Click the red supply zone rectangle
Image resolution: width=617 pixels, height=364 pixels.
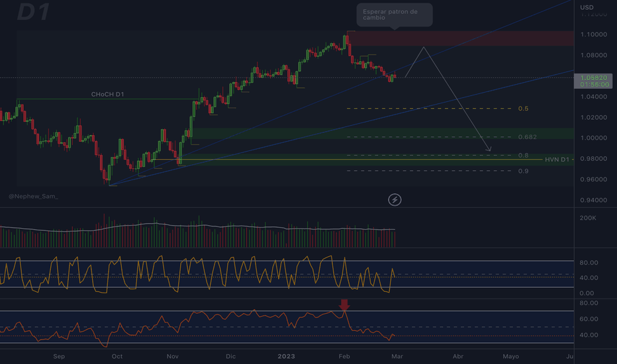pos(460,38)
